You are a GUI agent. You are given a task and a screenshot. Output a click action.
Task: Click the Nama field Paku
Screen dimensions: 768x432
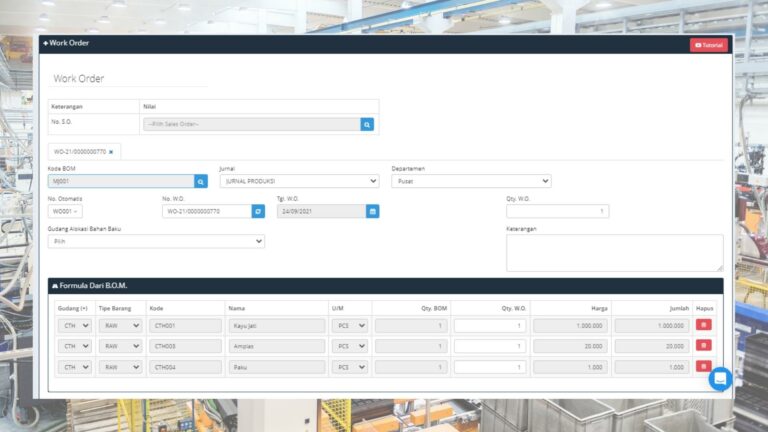[x=277, y=367]
